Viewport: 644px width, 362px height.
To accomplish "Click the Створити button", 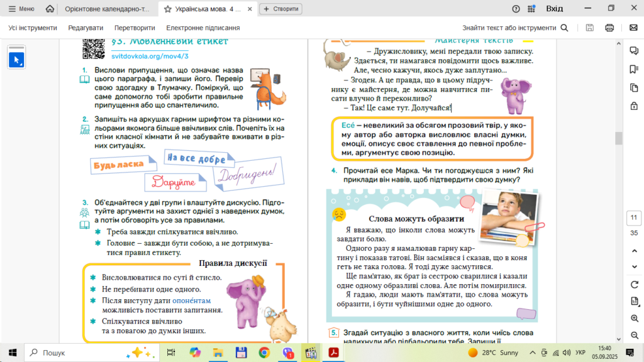I will pos(281,9).
